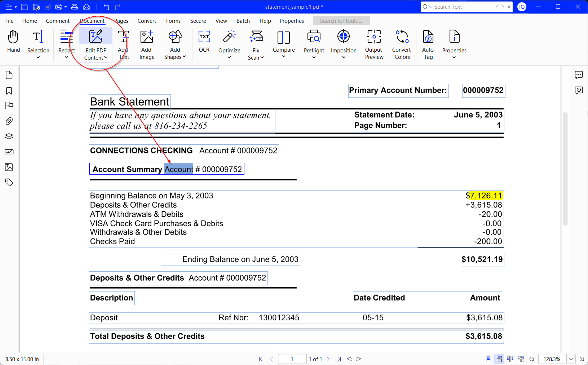Click the page number input box
Viewport: 588px width, 365px height.
(x=292, y=359)
